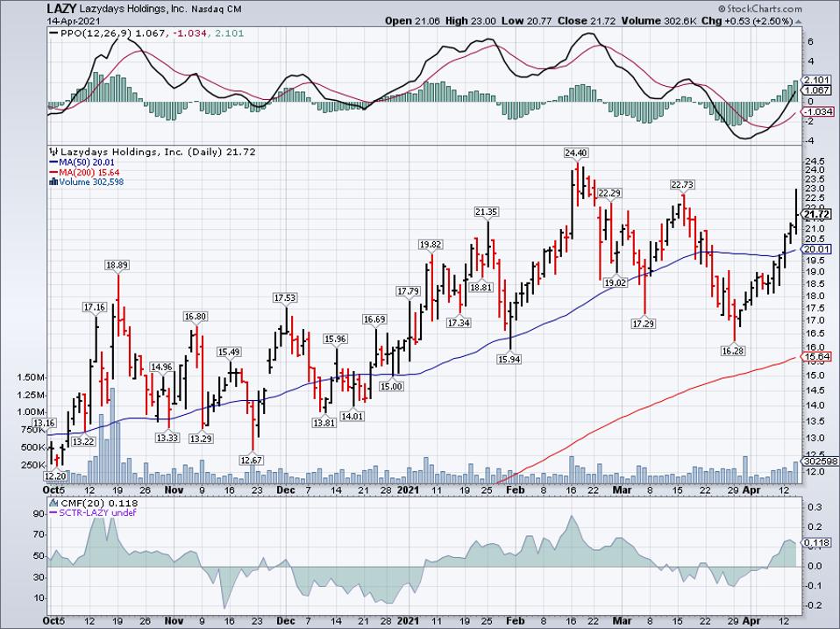This screenshot has height=629, width=840.
Task: Click the 18.89 October high label
Action: point(117,265)
